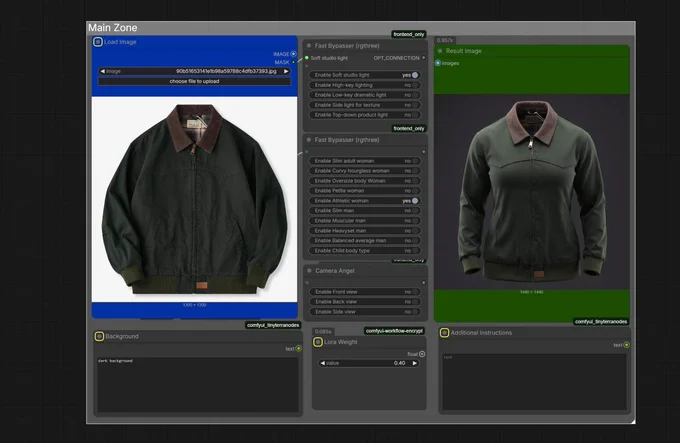This screenshot has width=680, height=443.
Task: Collapse the second Fast Bypasser node dot
Action: 309,140
